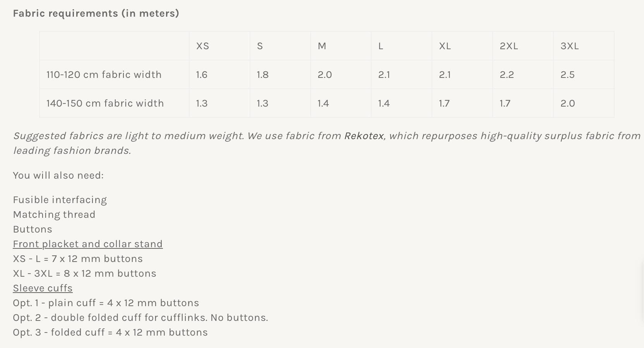Select the M size column header
Image resolution: width=644 pixels, height=348 pixels.
coord(322,46)
